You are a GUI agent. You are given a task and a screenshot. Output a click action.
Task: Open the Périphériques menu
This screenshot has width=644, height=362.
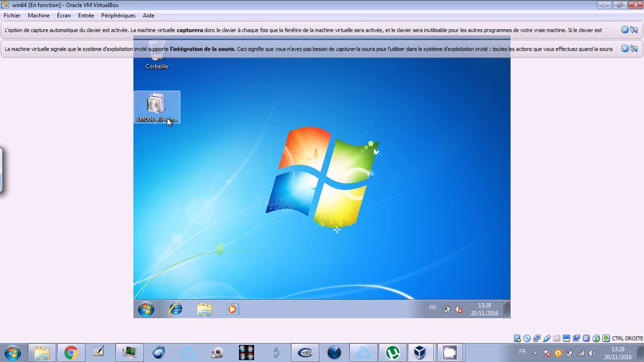pos(118,16)
